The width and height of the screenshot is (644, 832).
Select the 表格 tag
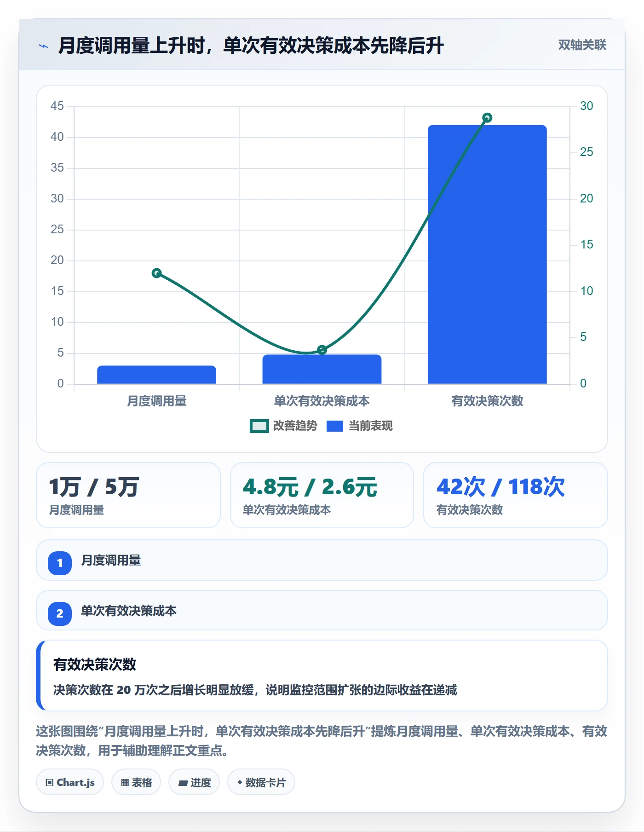point(136,782)
